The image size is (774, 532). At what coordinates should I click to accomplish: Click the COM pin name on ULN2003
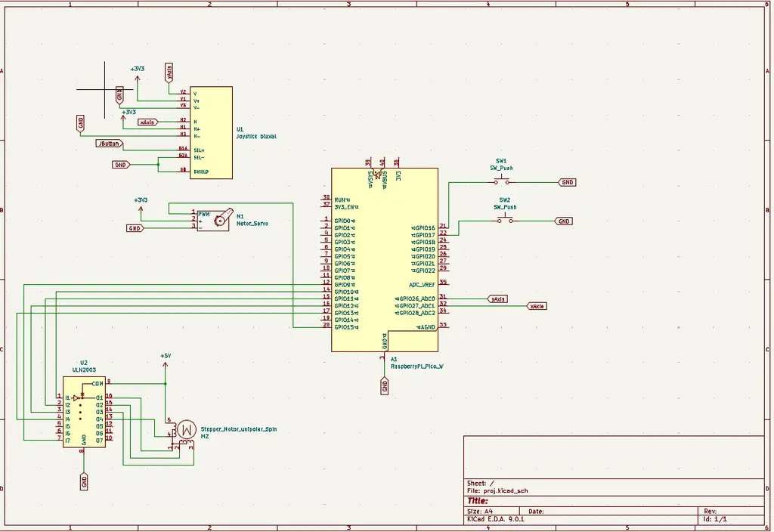tap(98, 383)
